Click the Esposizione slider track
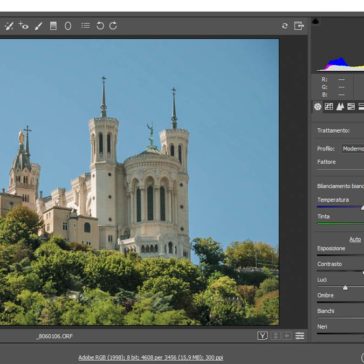364x364 pixels. (x=340, y=255)
